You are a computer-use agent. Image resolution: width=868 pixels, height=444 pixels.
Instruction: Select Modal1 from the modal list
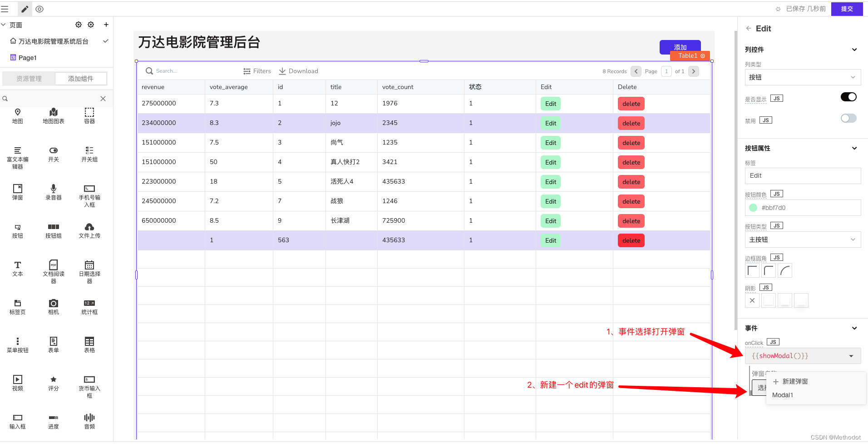pos(783,395)
